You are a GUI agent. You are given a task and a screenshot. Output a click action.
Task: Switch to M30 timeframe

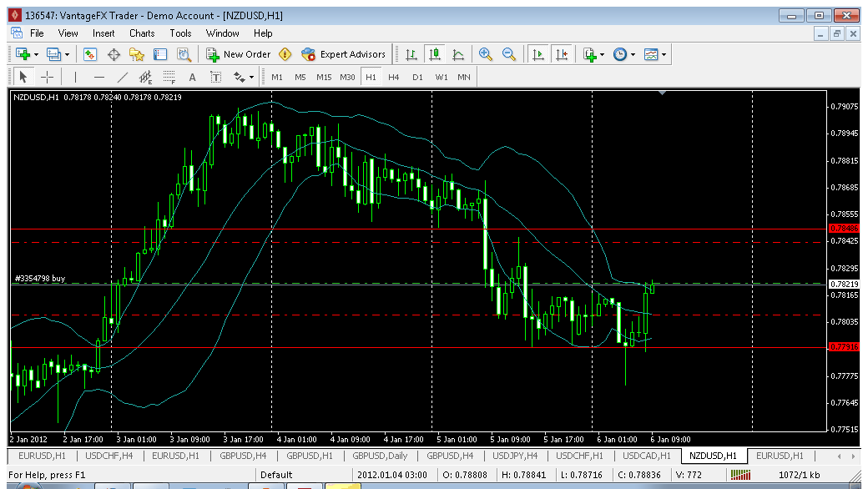[x=347, y=77]
